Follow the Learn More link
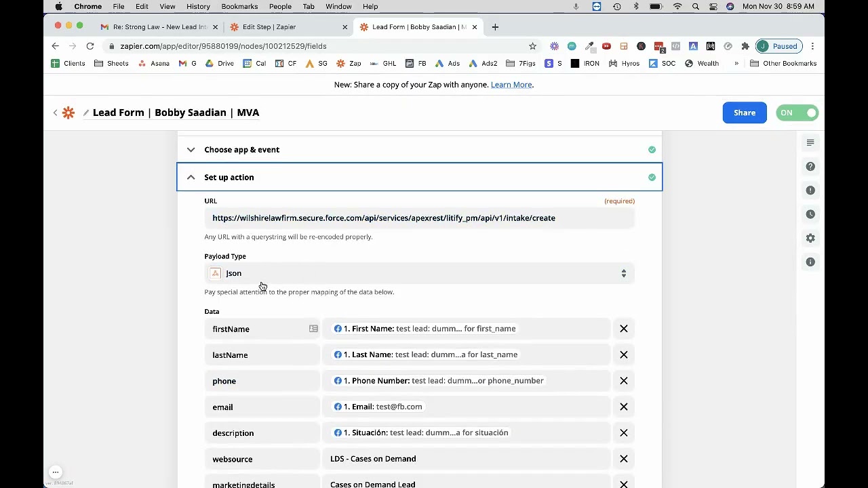The image size is (868, 488). click(x=511, y=85)
